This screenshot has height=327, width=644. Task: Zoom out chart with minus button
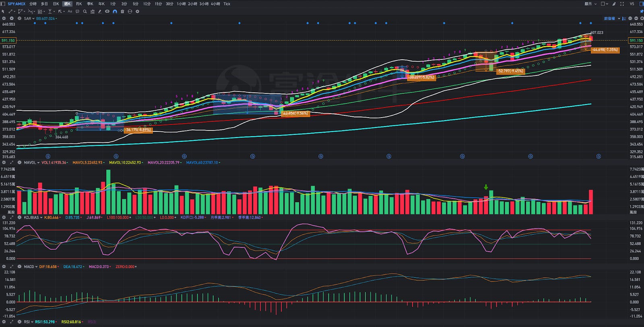pos(636,19)
